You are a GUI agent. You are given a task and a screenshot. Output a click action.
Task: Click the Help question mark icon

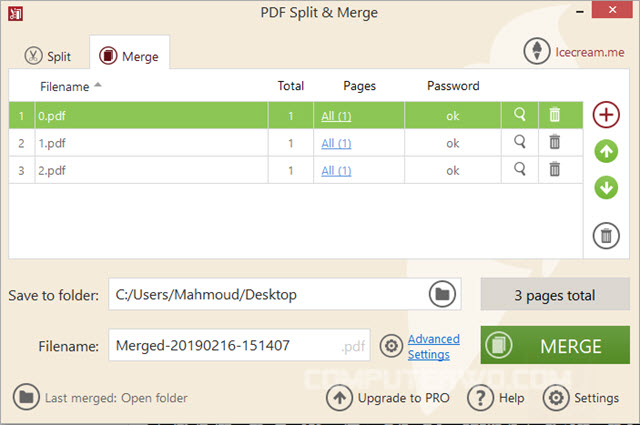point(480,398)
